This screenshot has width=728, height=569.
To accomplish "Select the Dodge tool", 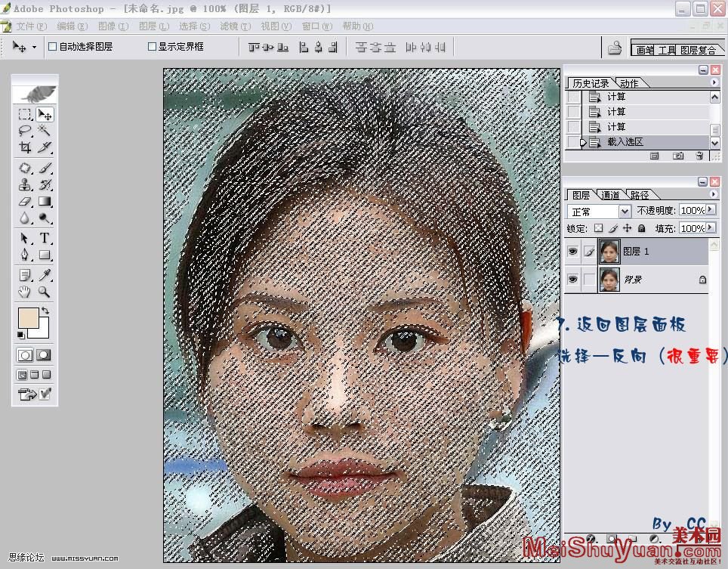I will 45,218.
